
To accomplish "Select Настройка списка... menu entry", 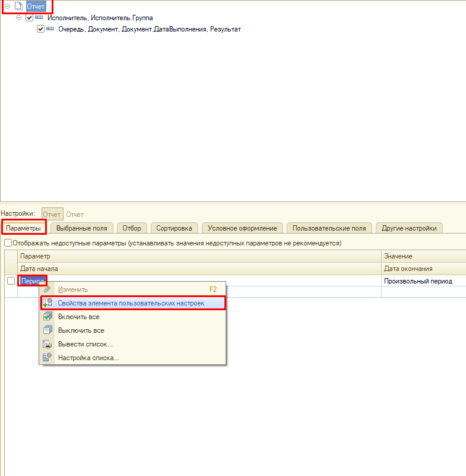I will [x=133, y=358].
